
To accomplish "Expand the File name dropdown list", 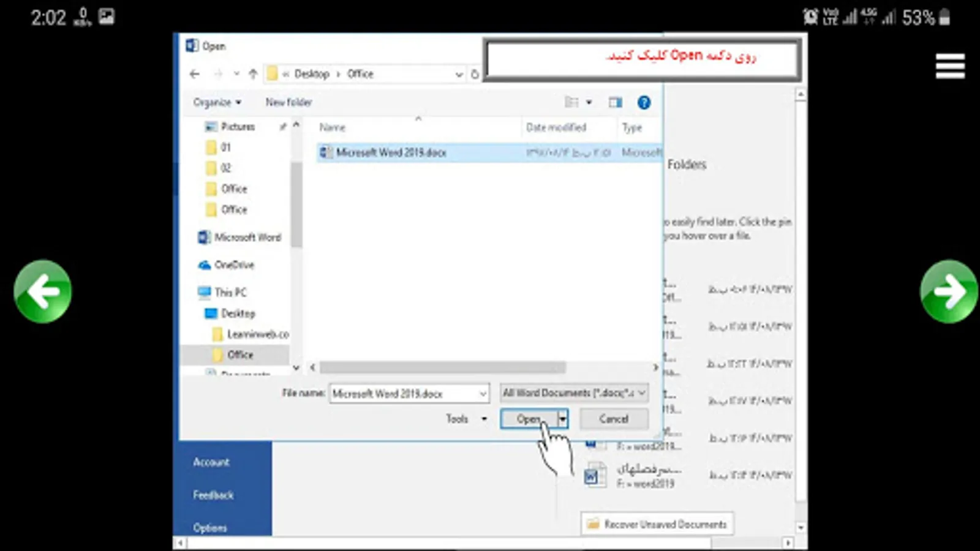I will coord(483,393).
